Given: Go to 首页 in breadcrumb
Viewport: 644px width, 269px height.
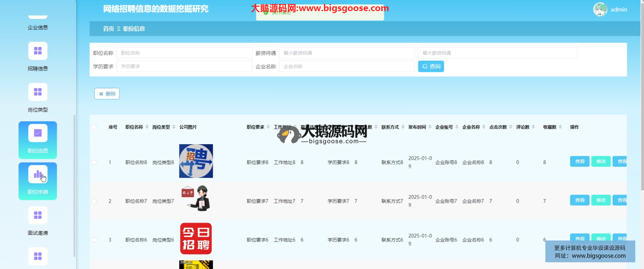Looking at the screenshot, I should (x=108, y=29).
